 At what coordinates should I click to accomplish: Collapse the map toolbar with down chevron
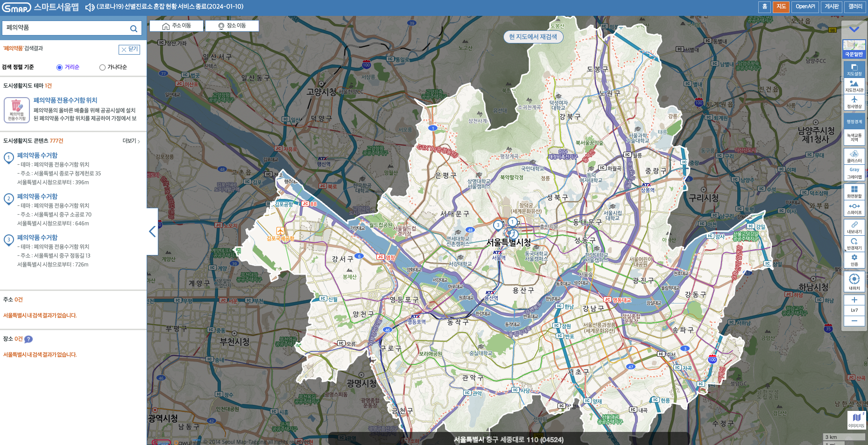tap(854, 29)
